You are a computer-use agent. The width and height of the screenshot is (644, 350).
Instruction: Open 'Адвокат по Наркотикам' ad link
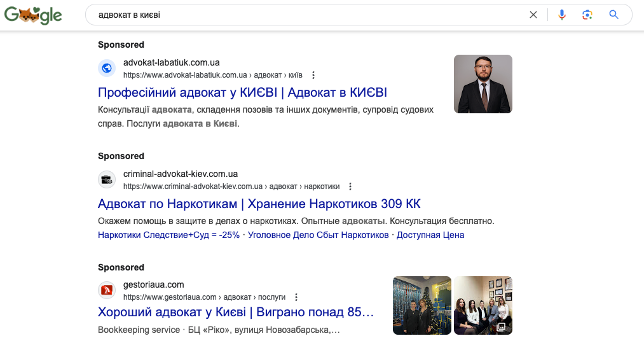tap(259, 204)
